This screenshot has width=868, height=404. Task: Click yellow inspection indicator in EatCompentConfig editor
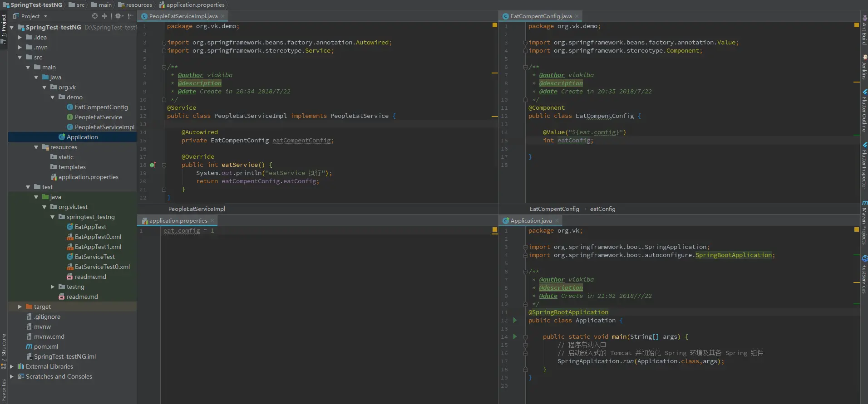(856, 25)
